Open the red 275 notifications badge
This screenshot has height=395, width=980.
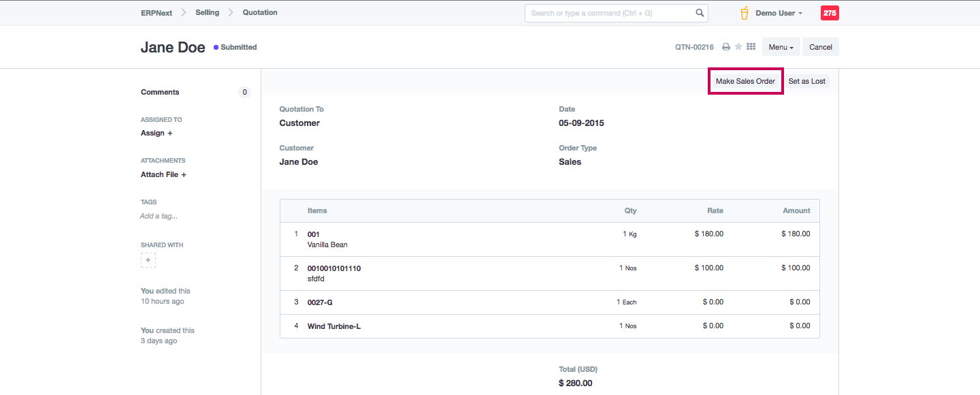(830, 13)
